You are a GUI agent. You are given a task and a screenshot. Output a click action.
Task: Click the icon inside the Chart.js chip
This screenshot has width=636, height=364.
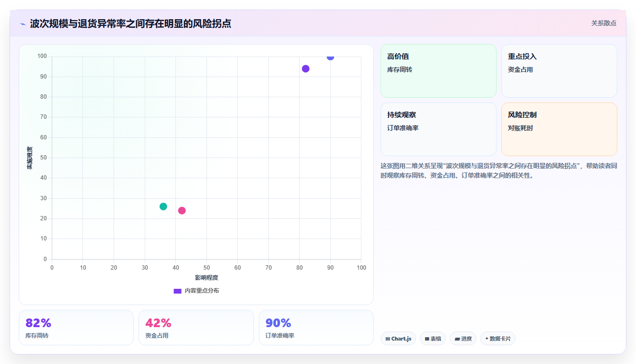[388, 339]
